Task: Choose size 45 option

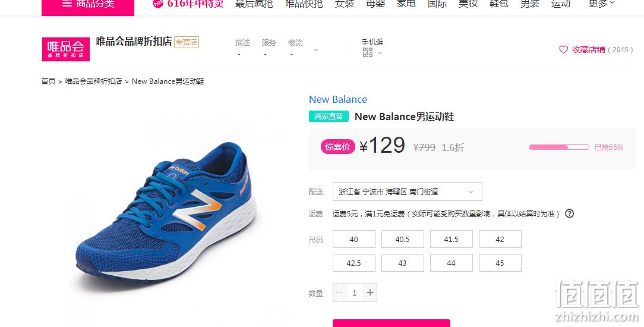Action: tap(500, 263)
